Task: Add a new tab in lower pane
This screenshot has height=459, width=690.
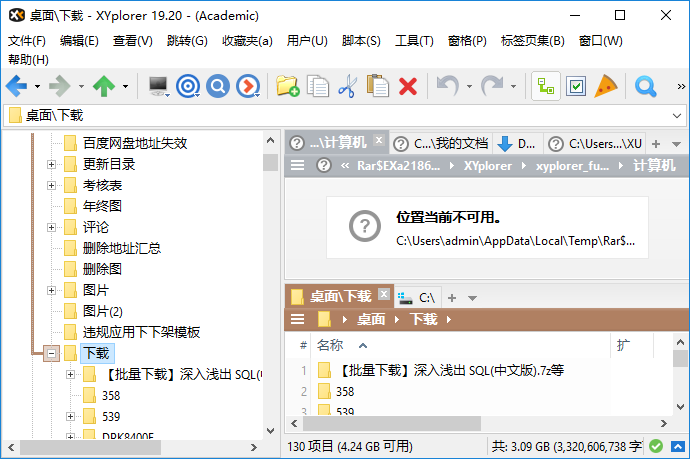Action: point(451,298)
